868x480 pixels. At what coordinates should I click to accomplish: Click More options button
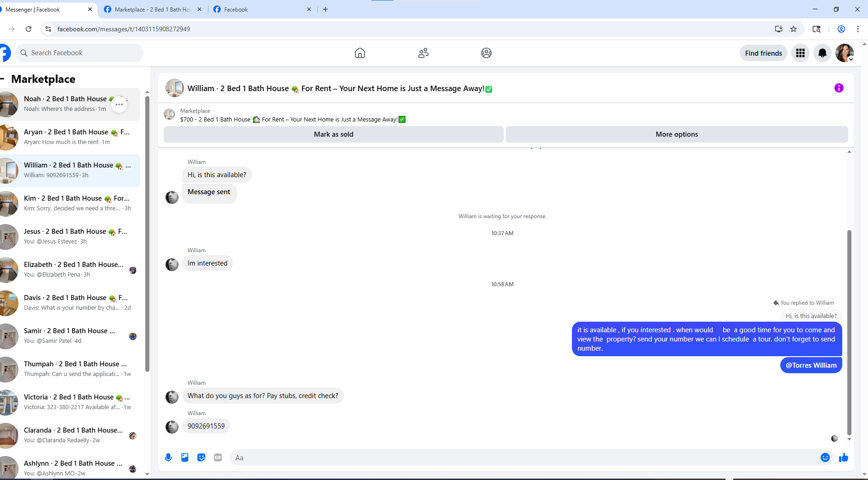(x=677, y=134)
